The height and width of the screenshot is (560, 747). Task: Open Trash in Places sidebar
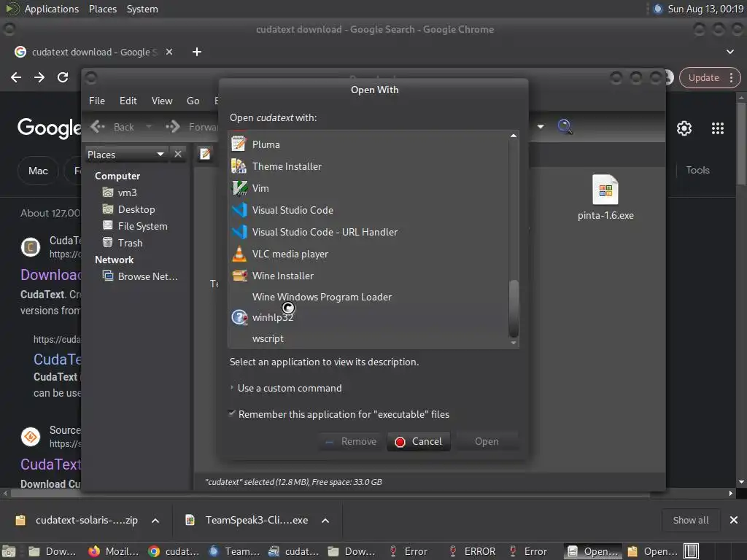[130, 243]
